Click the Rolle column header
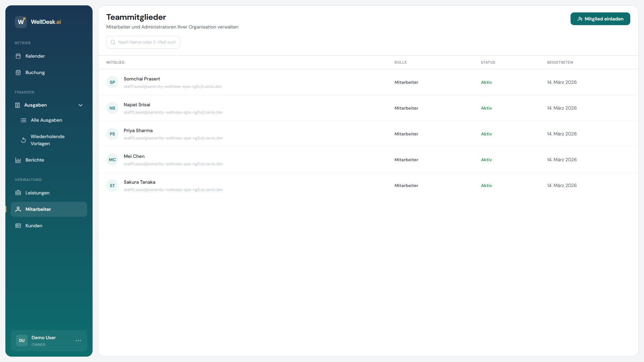 pyautogui.click(x=400, y=63)
